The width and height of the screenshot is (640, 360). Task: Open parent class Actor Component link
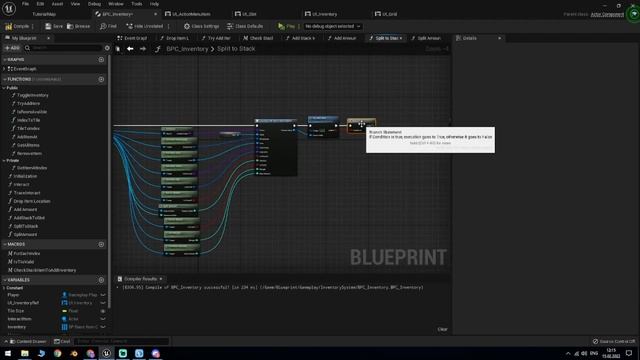(x=607, y=14)
